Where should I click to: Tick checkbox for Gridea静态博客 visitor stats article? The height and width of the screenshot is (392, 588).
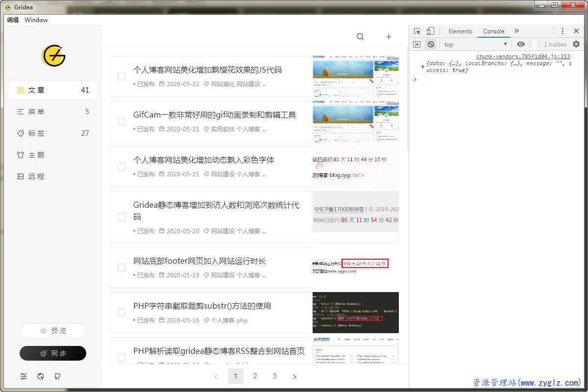pos(122,217)
